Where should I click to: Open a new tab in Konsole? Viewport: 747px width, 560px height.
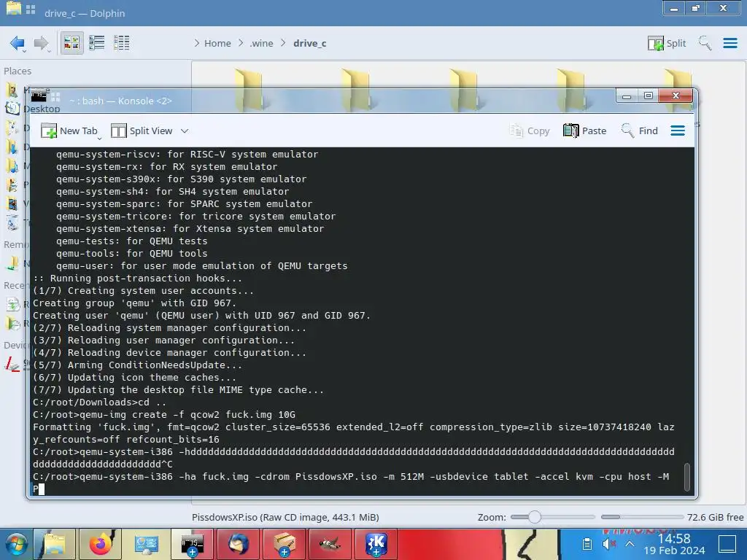[69, 131]
